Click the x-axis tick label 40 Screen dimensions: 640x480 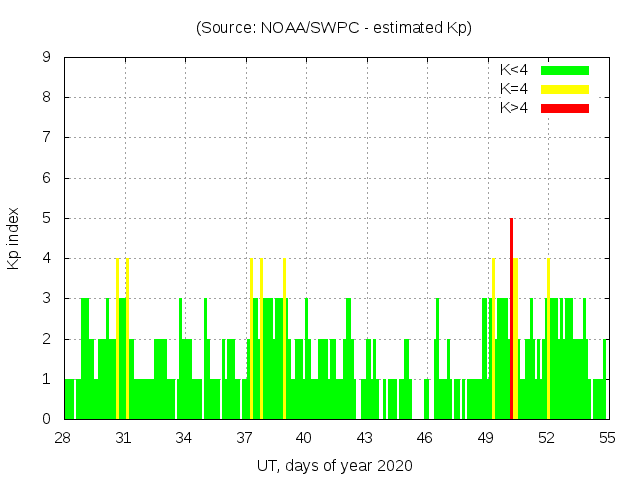coord(304,438)
